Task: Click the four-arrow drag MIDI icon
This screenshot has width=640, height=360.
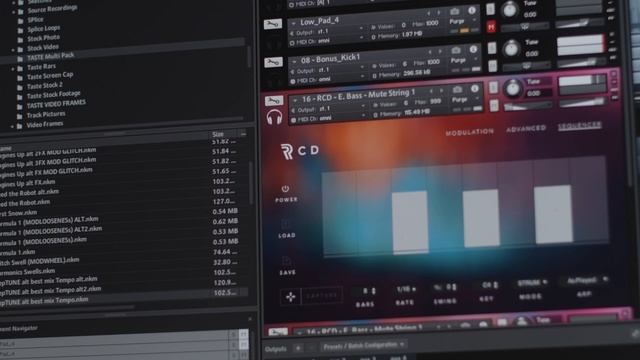Action: point(291,297)
